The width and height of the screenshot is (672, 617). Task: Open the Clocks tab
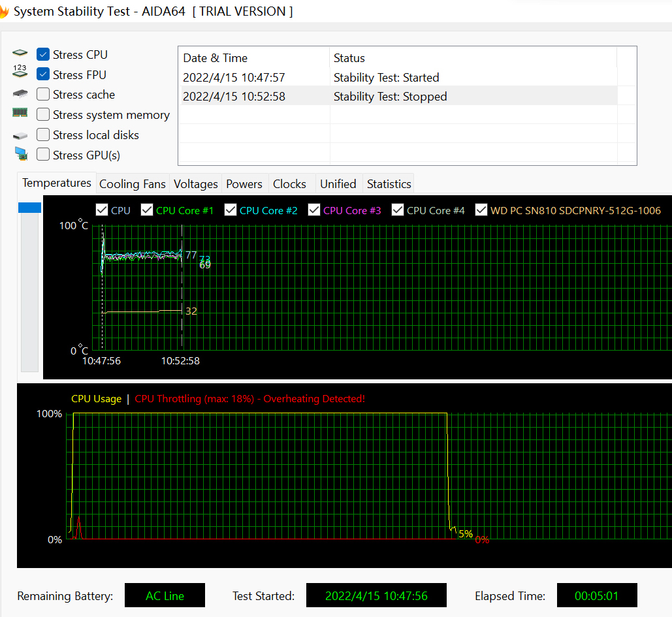click(289, 184)
